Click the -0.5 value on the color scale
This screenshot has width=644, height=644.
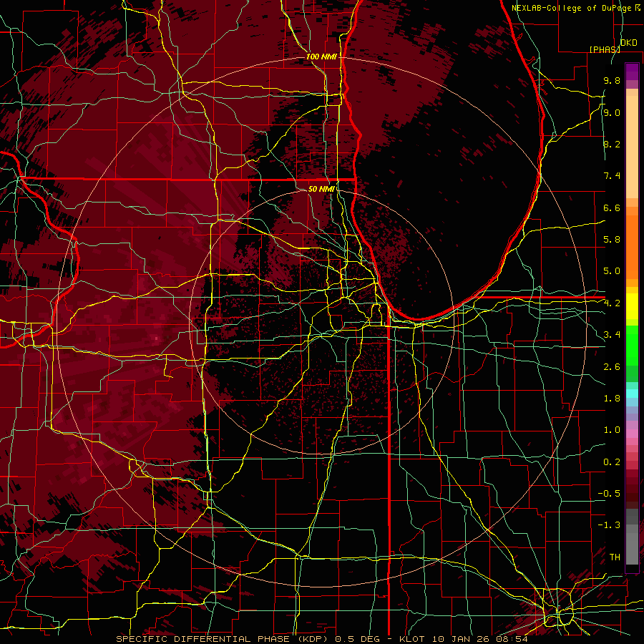[x=609, y=494]
